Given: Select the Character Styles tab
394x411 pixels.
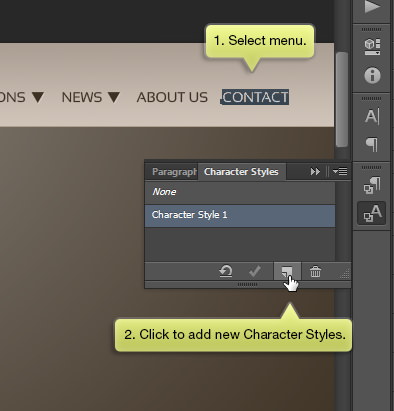Looking at the screenshot, I should 241,172.
